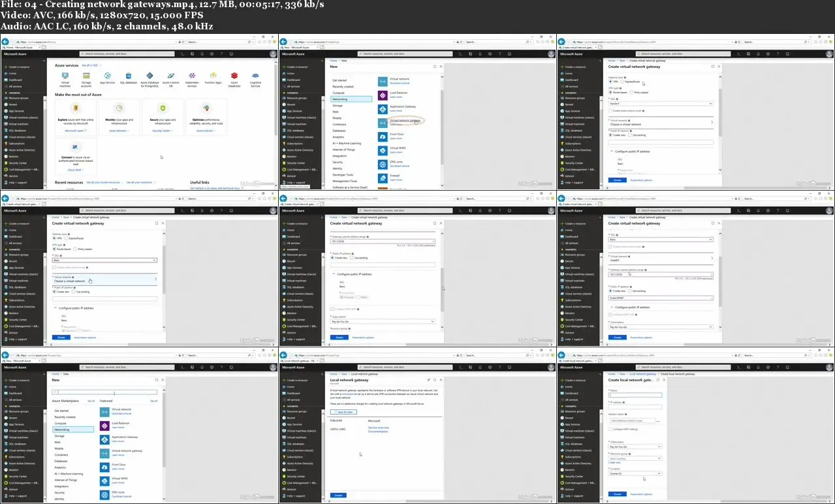Open SQL databases icon under Azure services heading

pyautogui.click(x=129, y=76)
